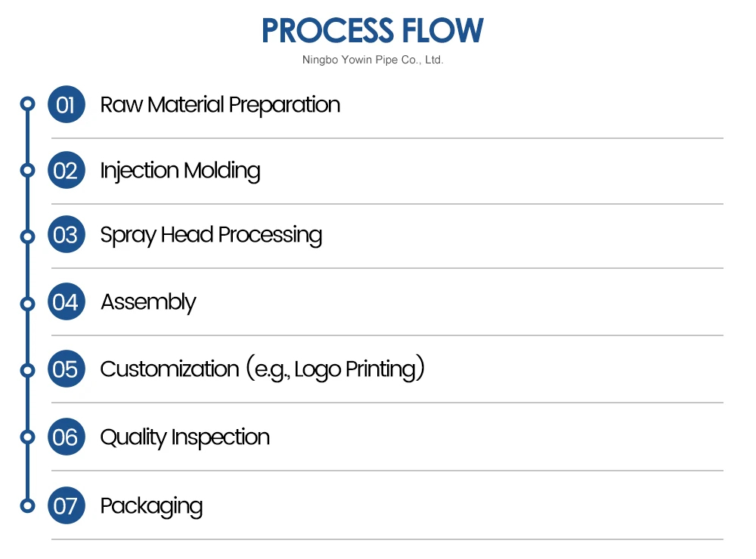Image resolution: width=756 pixels, height=559 pixels.
Task: Select the 03 step number badge
Action: click(66, 235)
